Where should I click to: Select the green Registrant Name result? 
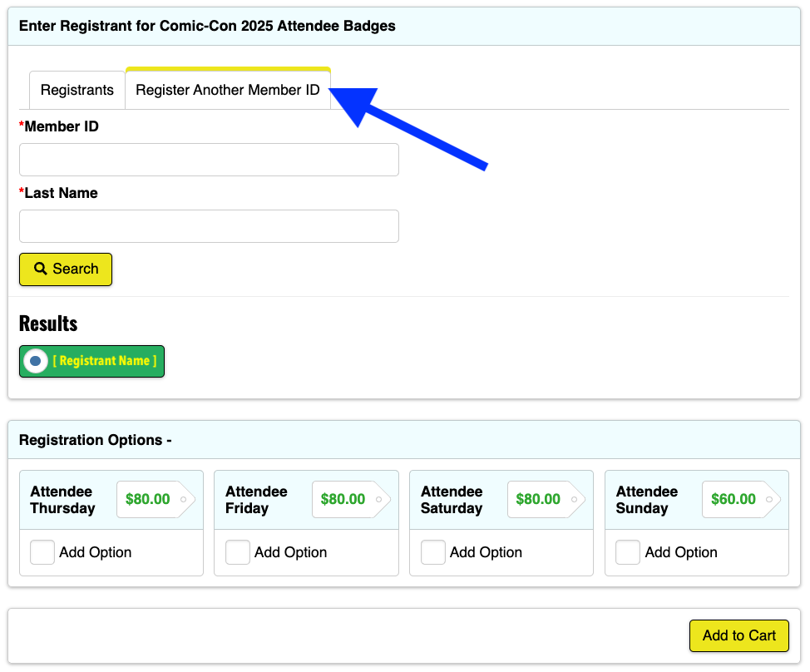click(x=91, y=361)
